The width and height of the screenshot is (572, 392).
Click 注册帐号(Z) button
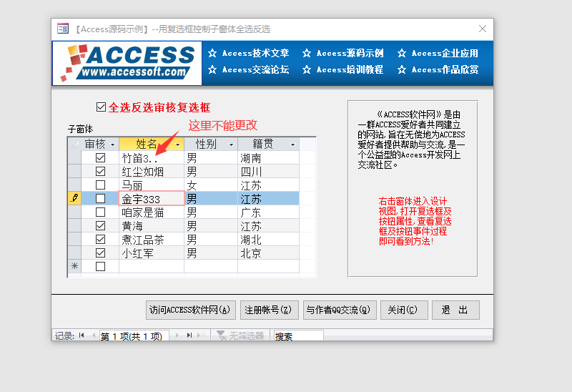coord(270,310)
